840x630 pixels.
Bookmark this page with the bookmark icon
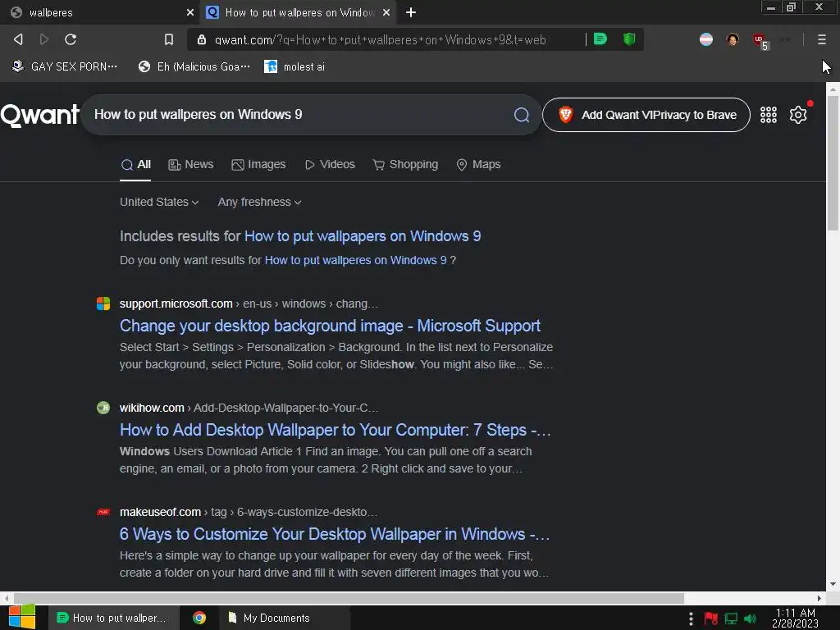(169, 39)
